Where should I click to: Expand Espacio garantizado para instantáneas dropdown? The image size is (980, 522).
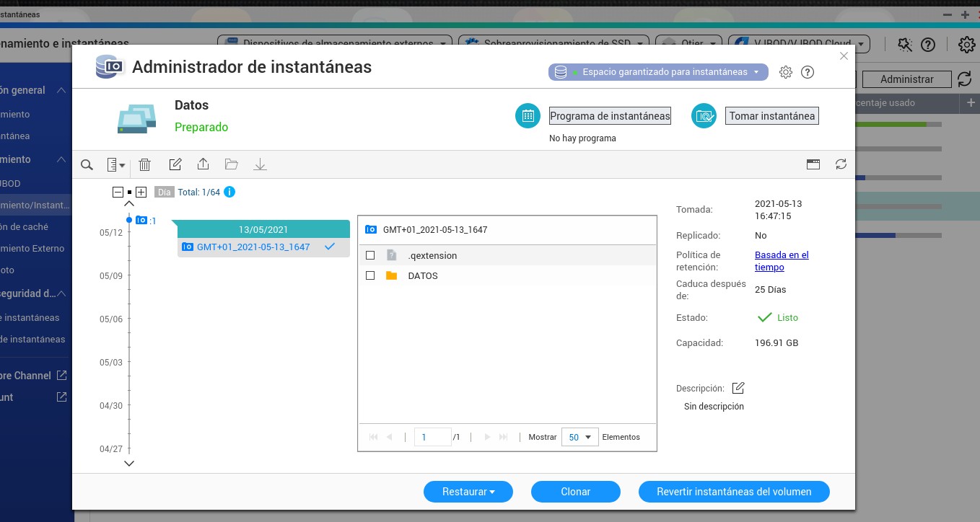coord(658,72)
